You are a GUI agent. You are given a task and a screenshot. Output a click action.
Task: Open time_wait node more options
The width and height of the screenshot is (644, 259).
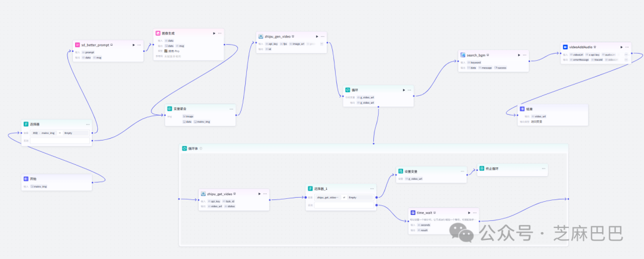point(475,213)
